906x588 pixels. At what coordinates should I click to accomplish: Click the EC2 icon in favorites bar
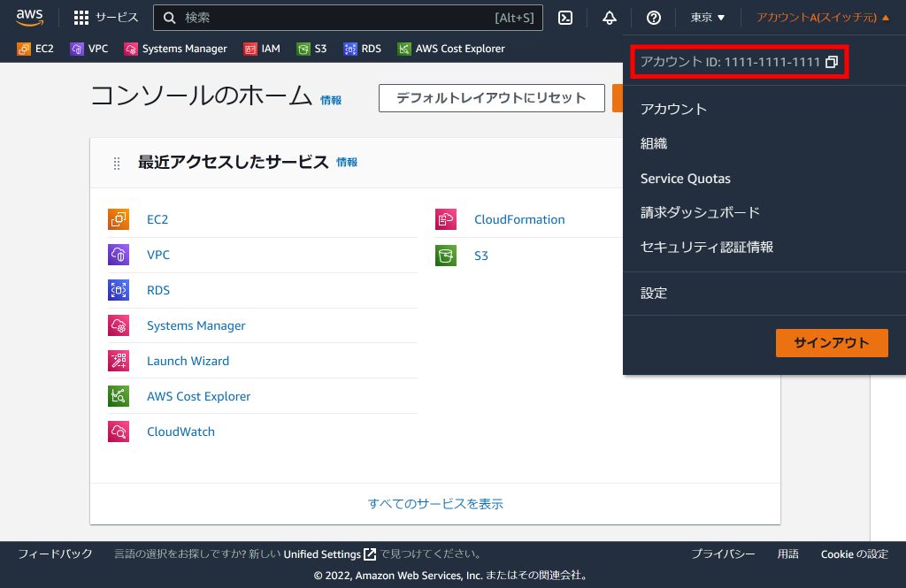[x=24, y=50]
